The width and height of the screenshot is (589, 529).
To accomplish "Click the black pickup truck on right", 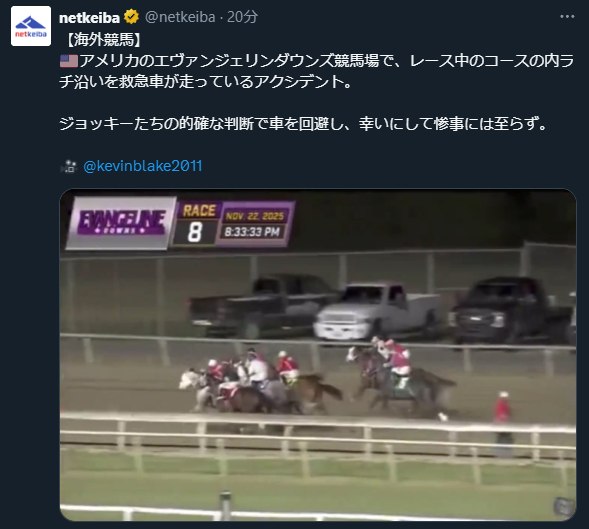I will tap(511, 310).
